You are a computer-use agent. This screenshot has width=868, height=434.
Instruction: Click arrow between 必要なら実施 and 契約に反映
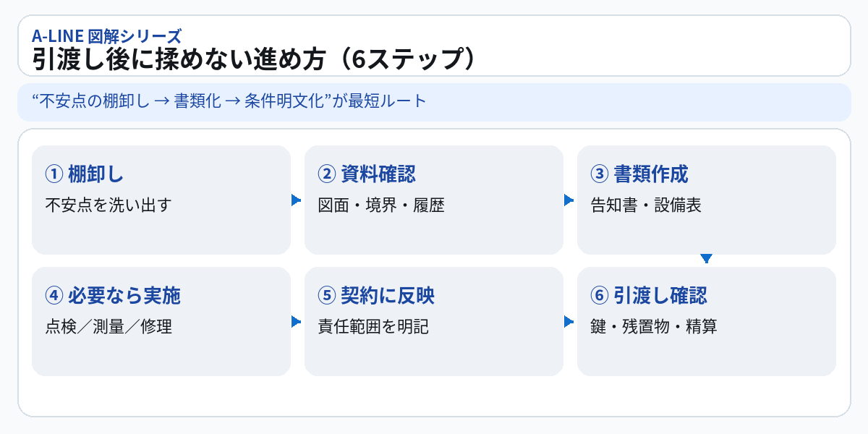296,322
